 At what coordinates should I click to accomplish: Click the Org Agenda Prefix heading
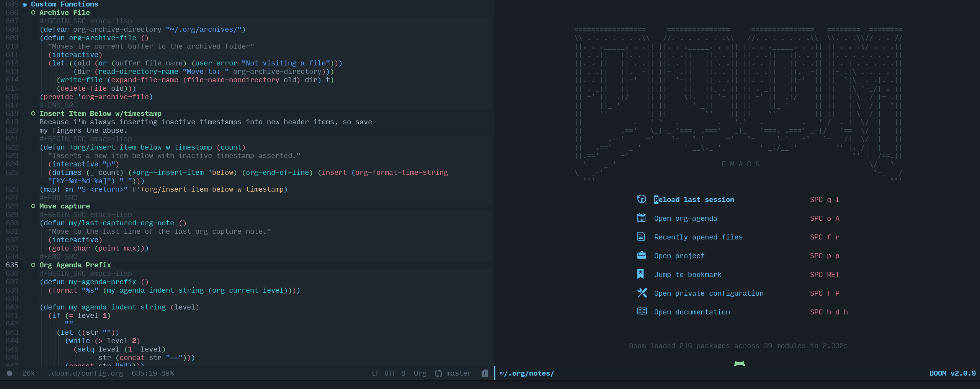[75, 265]
